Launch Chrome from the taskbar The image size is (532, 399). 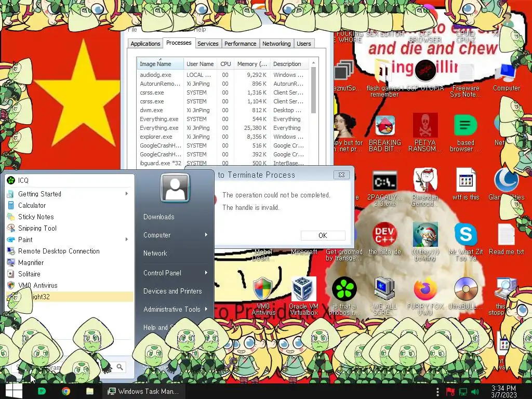pos(66,391)
